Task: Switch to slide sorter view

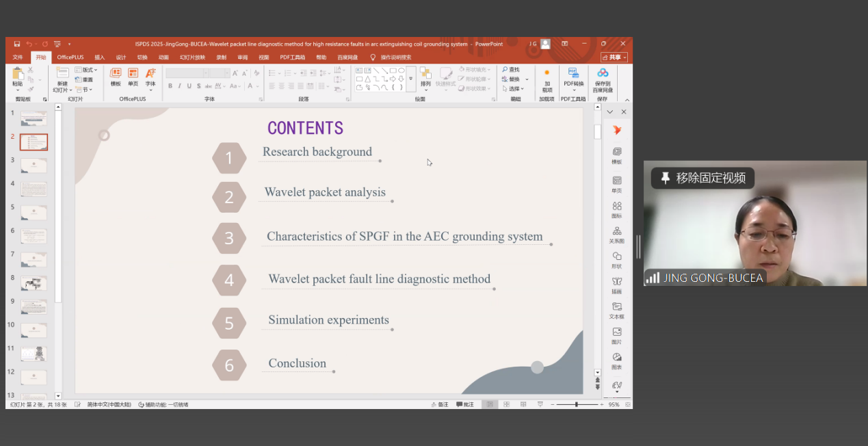Action: coord(506,404)
